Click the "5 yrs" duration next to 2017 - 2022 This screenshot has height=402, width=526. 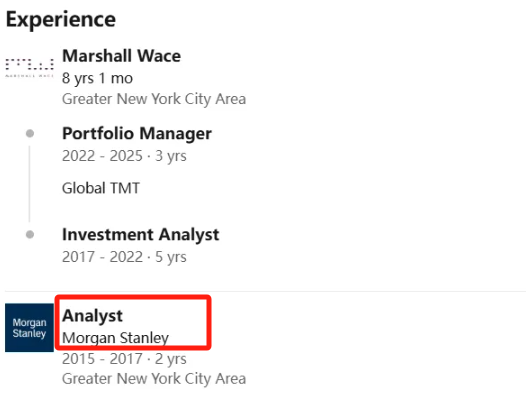coord(170,257)
